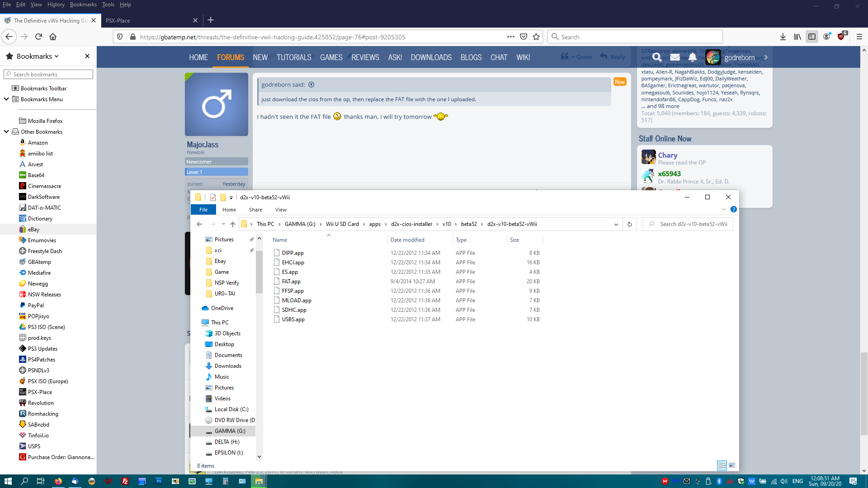The width and height of the screenshot is (868, 488).
Task: Go back in File Explorer
Action: coord(199,224)
